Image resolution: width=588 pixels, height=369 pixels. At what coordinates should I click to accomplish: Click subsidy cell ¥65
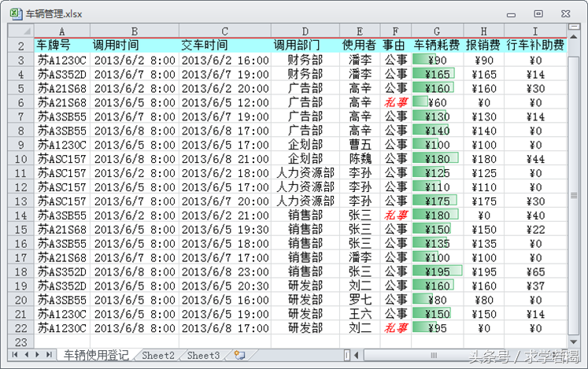click(x=535, y=271)
